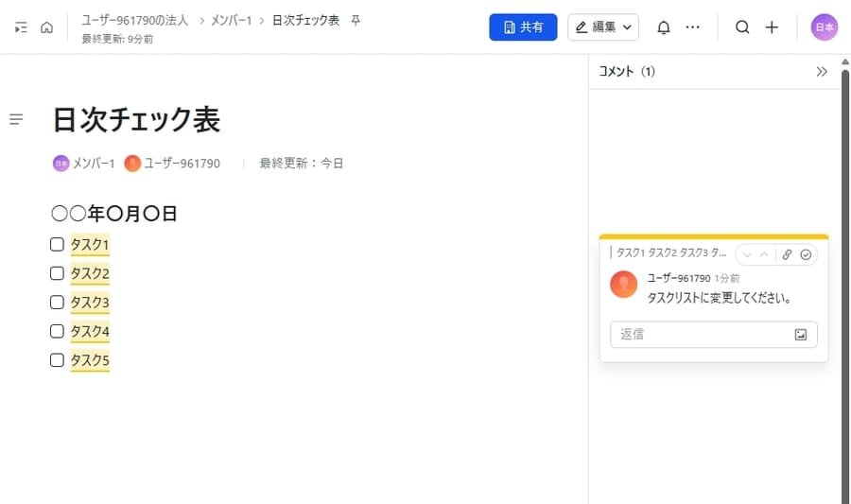
Task: Click メンバー1 author avatar
Action: pyautogui.click(x=61, y=164)
